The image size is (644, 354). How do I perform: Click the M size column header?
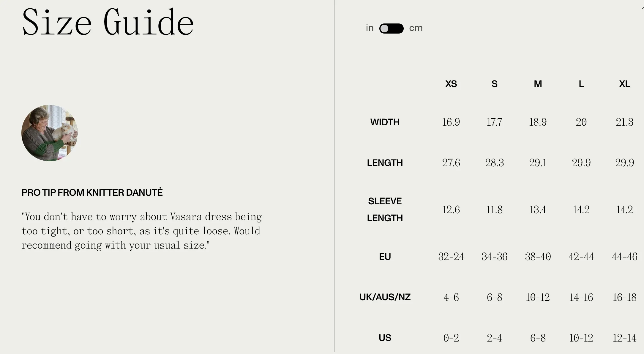pos(538,84)
